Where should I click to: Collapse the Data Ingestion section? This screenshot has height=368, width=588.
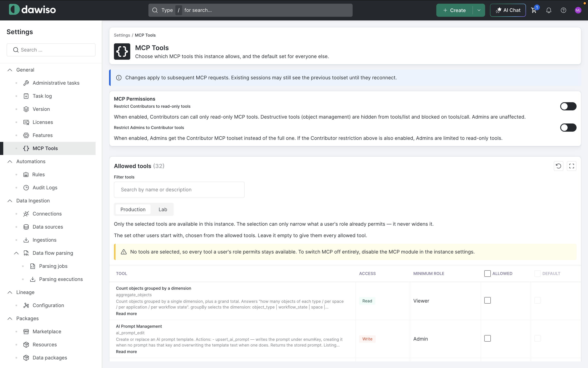point(10,201)
